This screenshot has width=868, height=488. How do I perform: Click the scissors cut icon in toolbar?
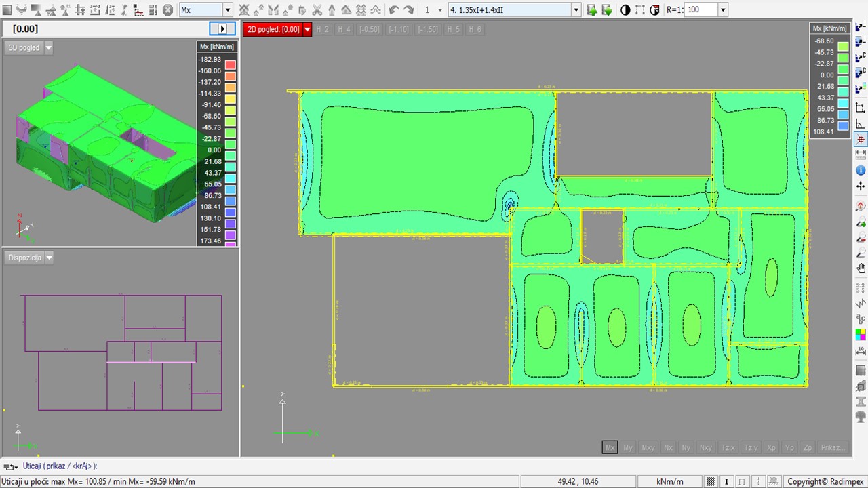[317, 10]
